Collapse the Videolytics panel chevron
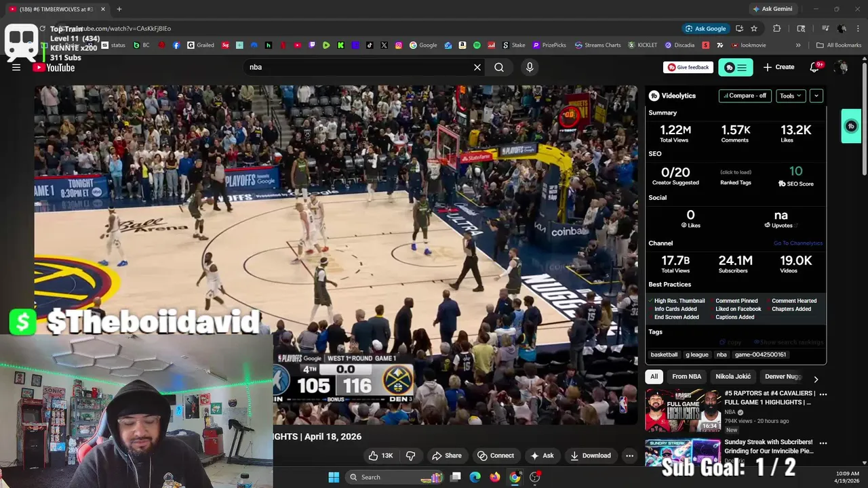 tap(816, 96)
